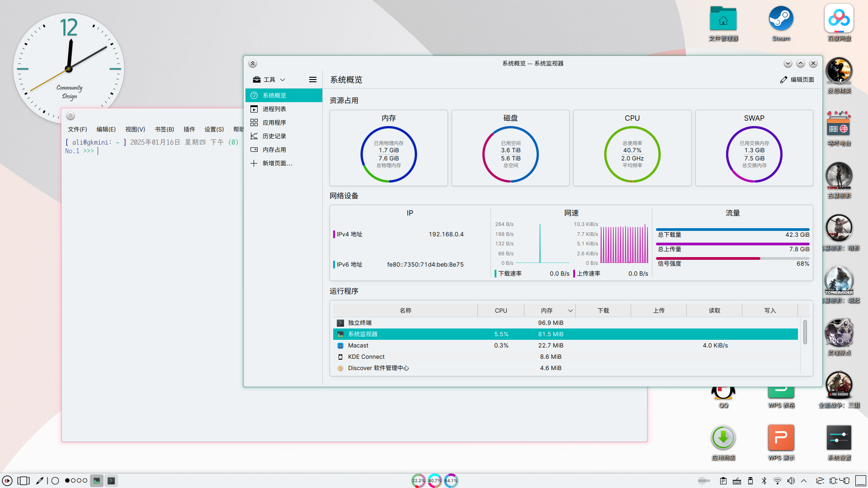Switch to the first virtual desktop dot
Screen dimensions: 868x488
coord(67,481)
